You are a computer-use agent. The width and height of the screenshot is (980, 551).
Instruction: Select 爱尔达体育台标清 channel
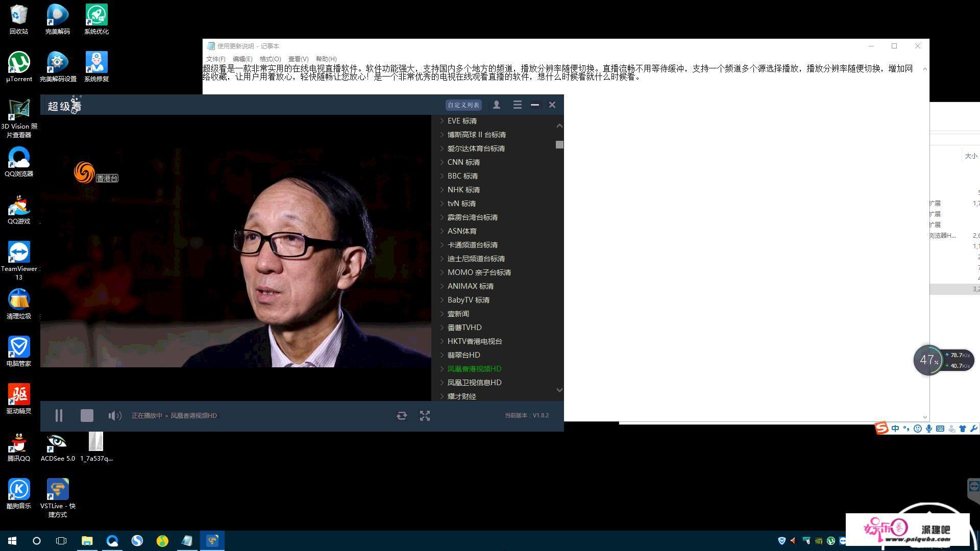[476, 148]
